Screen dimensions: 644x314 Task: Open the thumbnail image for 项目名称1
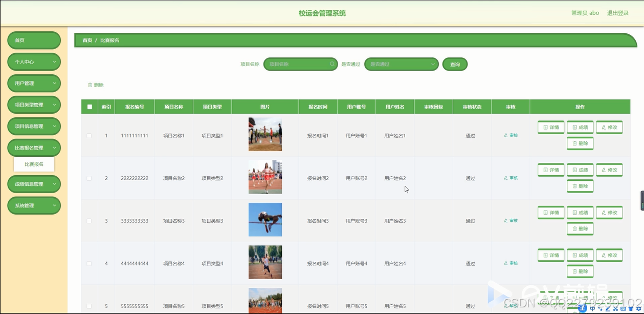[x=265, y=135]
